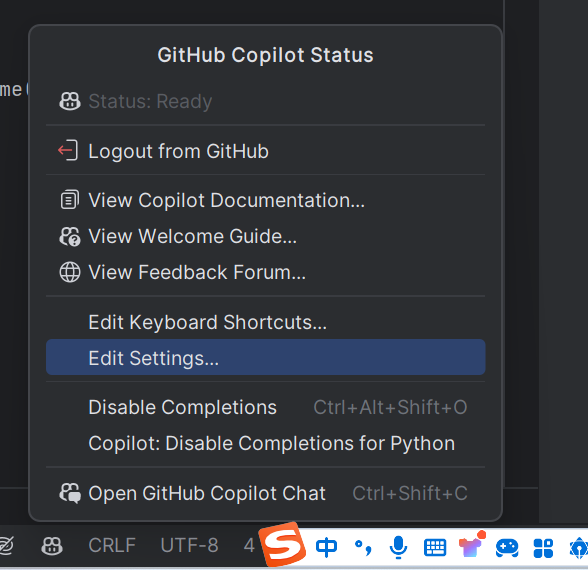Click the Copilot icon in the status bar
The image size is (588, 570).
[52, 546]
